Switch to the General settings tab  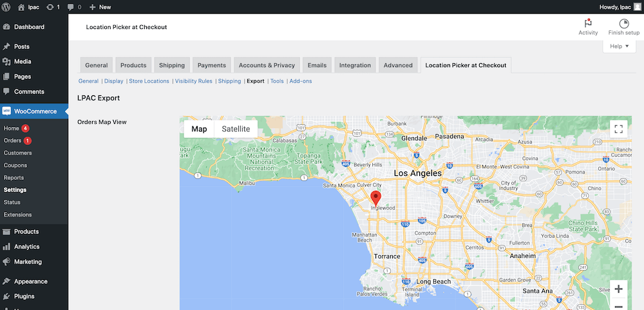click(97, 65)
